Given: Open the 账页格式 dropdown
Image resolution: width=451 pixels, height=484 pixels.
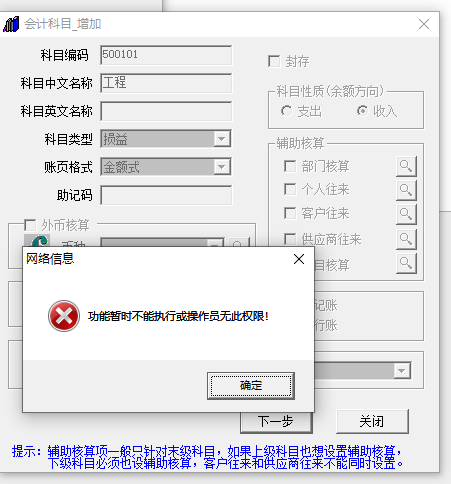Looking at the screenshot, I should [x=222, y=167].
